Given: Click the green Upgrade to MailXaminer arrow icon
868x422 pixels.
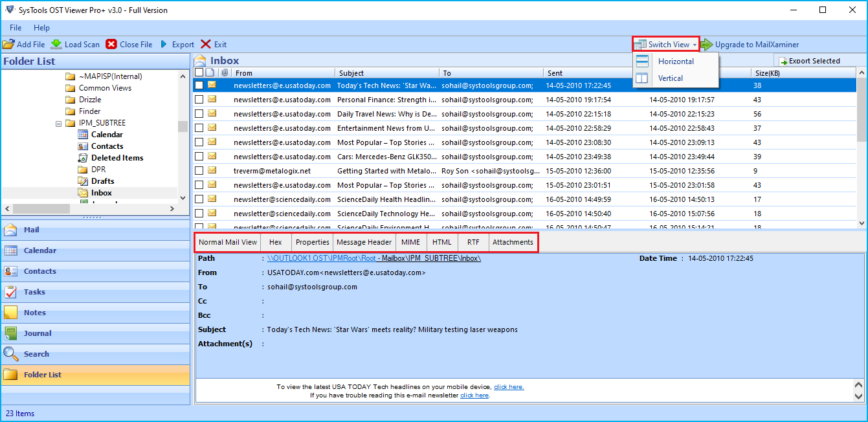Looking at the screenshot, I should (x=706, y=44).
